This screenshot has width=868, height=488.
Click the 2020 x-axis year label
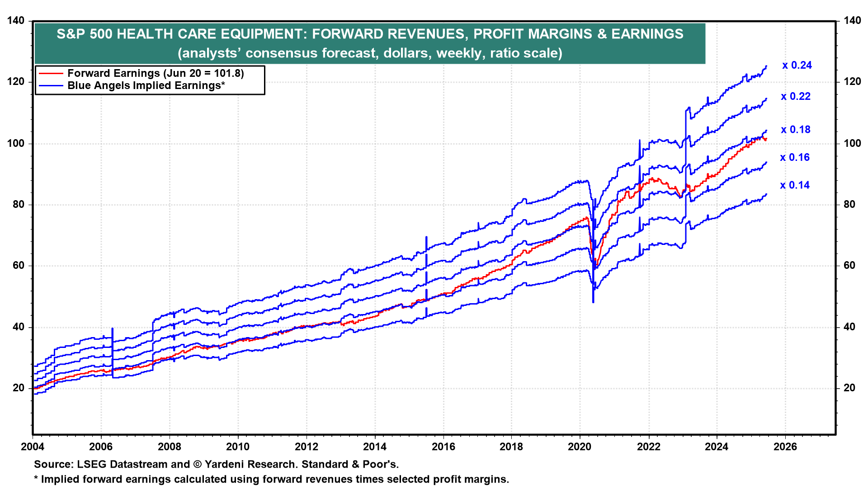(580, 446)
